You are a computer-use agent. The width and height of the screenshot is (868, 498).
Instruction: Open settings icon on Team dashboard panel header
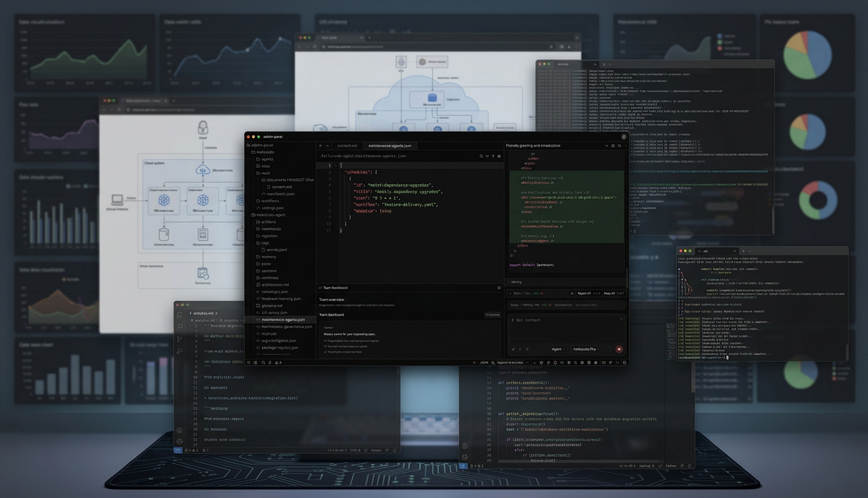[x=498, y=288]
